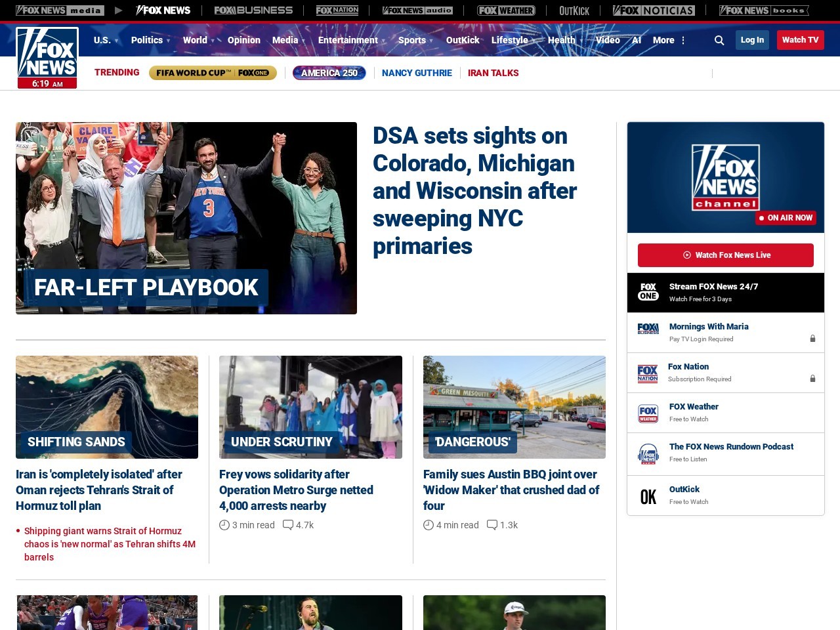Go to the OutKick nav item
This screenshot has height=630, width=840.
tap(463, 40)
